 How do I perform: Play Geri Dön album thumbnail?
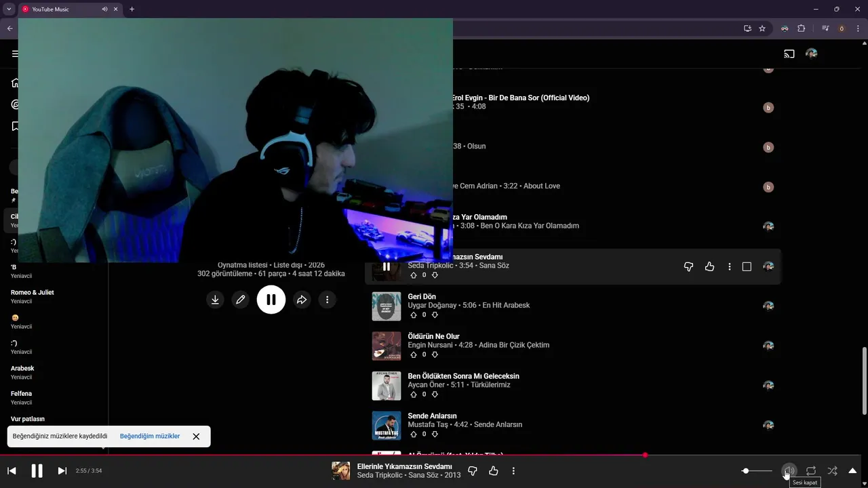tap(387, 306)
